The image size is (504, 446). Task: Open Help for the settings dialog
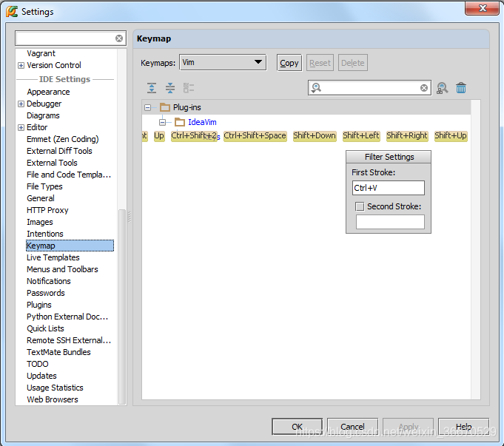point(463,426)
